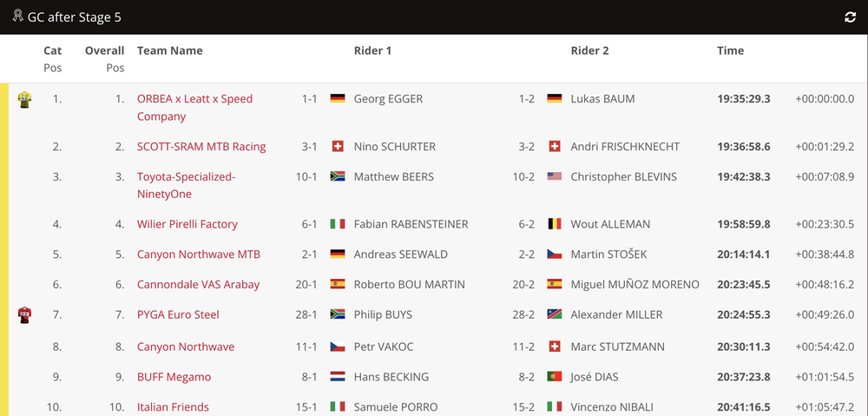Screen dimensions: 868x416
Task: Click the Portuguese flag beside José DIAS
Action: coord(554,377)
